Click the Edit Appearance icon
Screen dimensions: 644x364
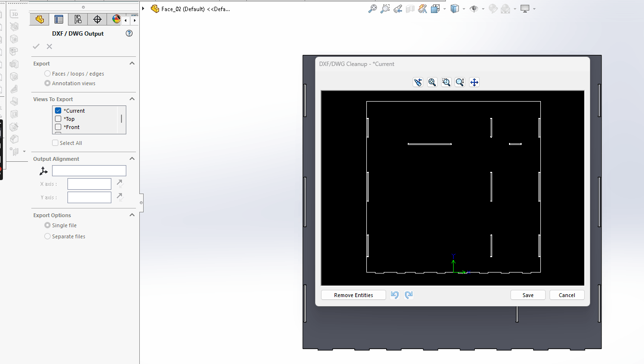click(x=493, y=9)
